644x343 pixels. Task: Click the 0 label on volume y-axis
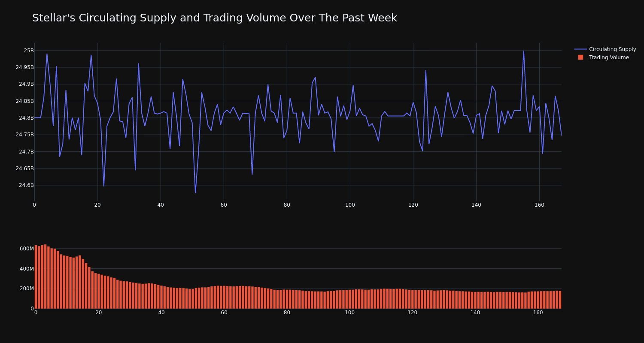click(32, 309)
